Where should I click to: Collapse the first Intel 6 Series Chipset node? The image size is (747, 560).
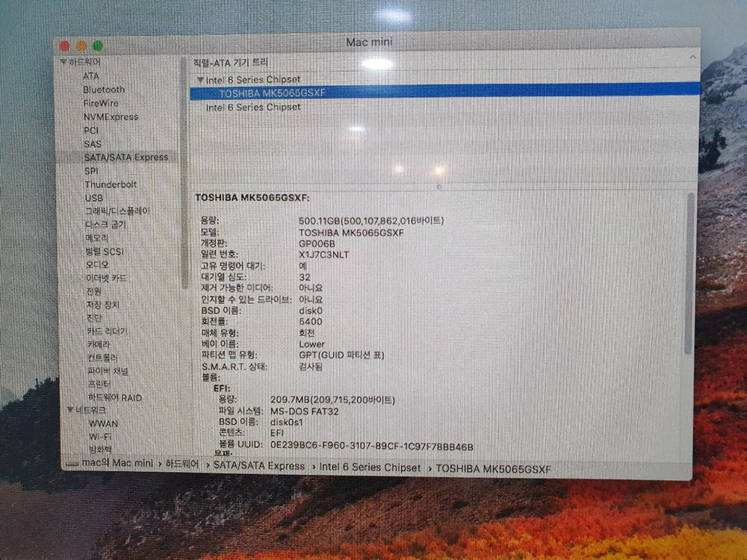[x=199, y=80]
